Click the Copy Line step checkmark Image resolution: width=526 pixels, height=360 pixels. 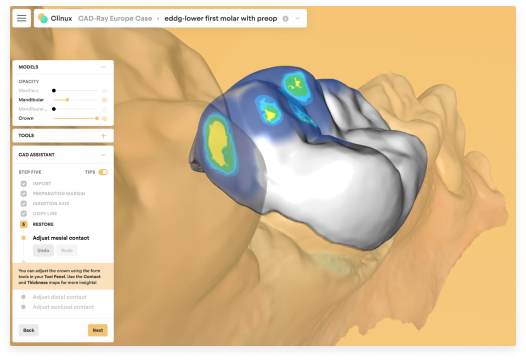(x=23, y=213)
